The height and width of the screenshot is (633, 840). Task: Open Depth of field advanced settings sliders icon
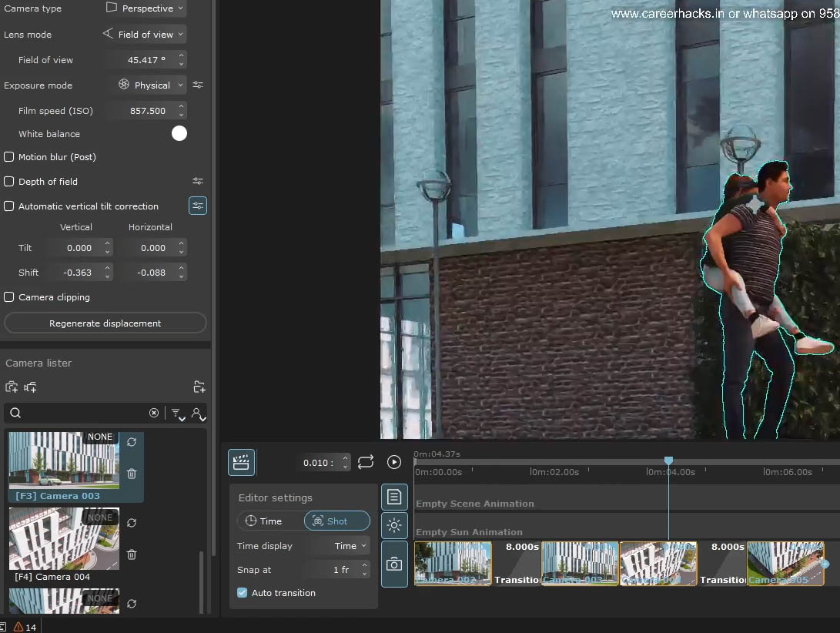point(198,181)
